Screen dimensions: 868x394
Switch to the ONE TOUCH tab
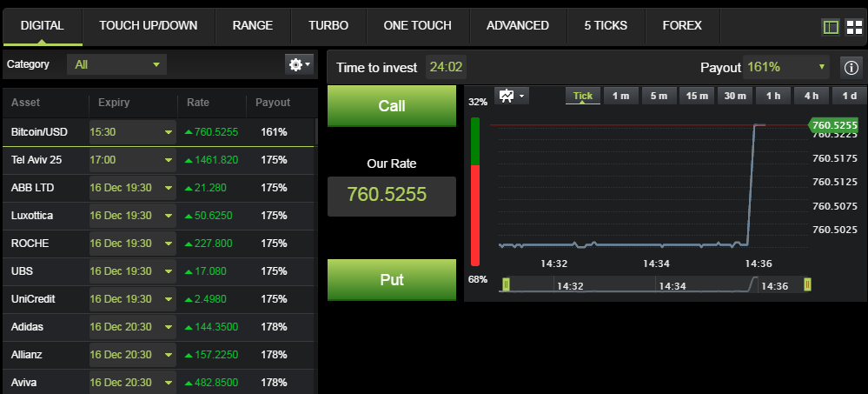[417, 25]
